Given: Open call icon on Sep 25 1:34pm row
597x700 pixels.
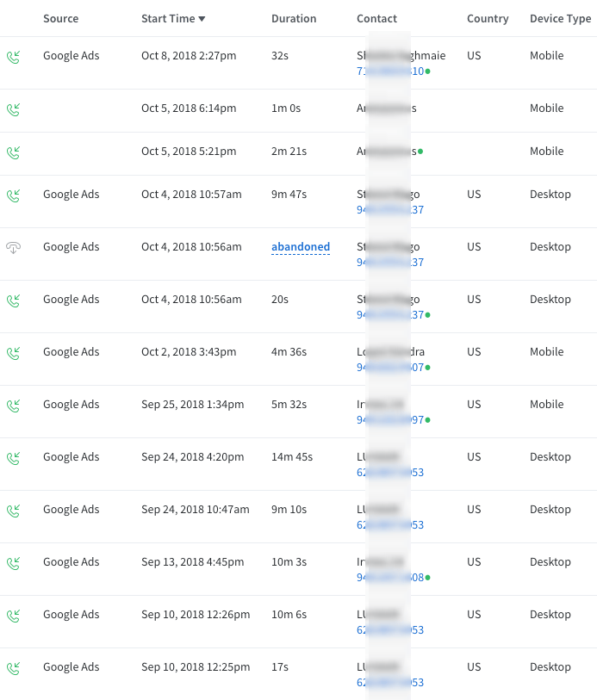Looking at the screenshot, I should point(14,406).
